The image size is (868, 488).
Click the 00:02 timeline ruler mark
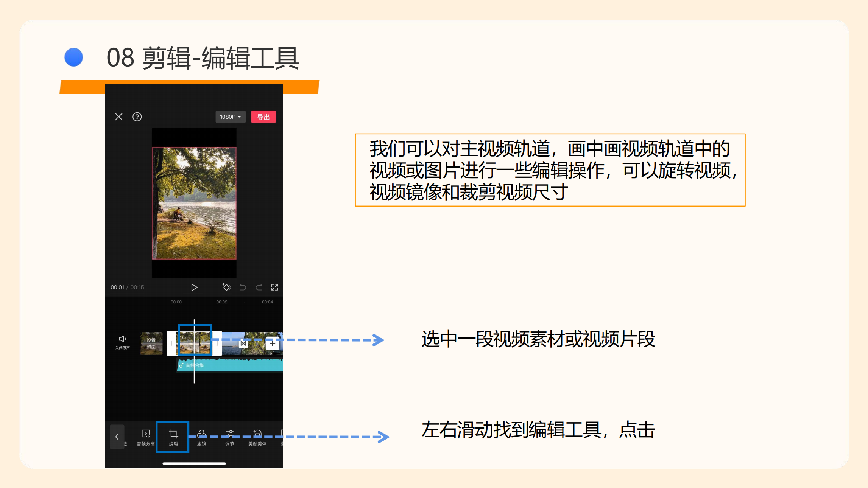tap(222, 302)
